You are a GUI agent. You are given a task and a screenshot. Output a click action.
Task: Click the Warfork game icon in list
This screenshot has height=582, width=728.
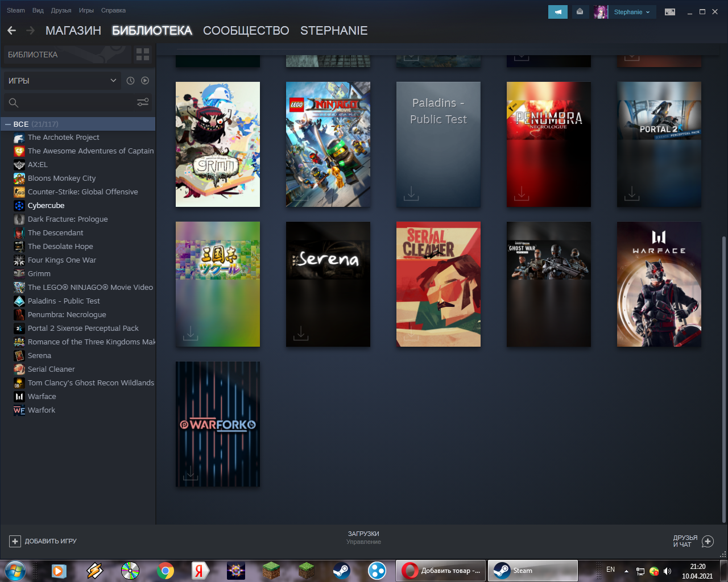[x=19, y=410]
